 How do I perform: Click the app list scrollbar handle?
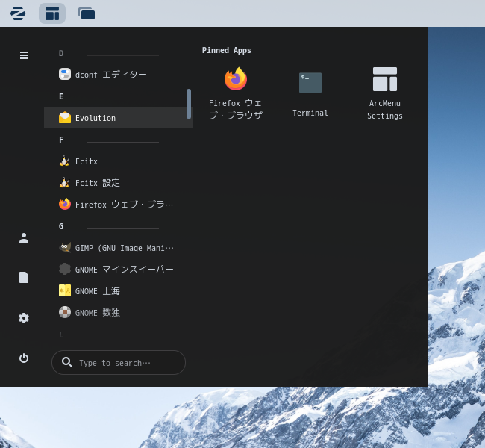[x=189, y=104]
